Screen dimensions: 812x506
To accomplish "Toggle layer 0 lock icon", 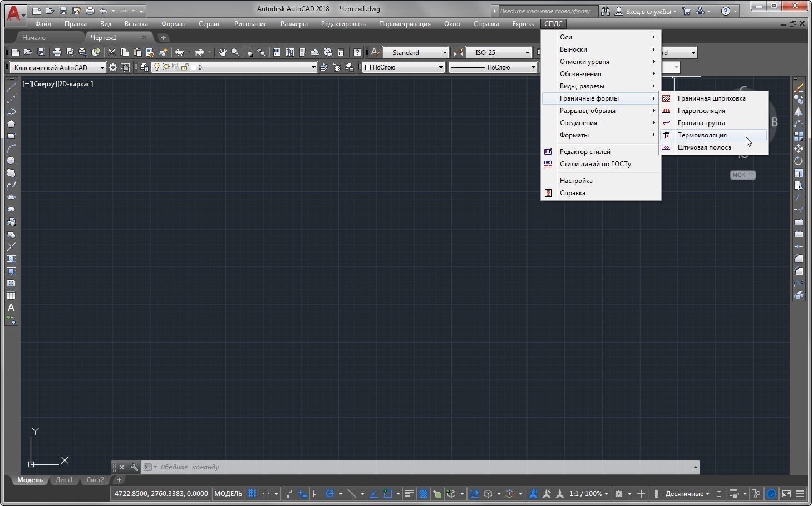I will (184, 67).
